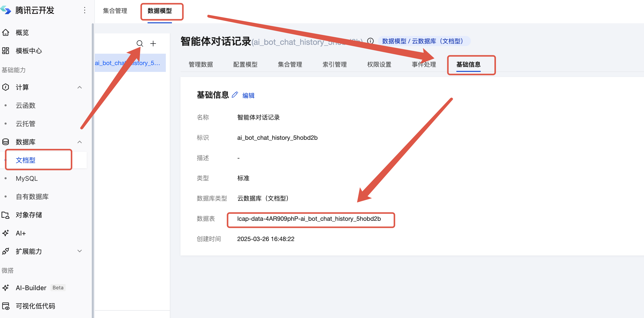The image size is (644, 318).
Task: Open the 对象存储 object storage icon
Action: [6, 215]
